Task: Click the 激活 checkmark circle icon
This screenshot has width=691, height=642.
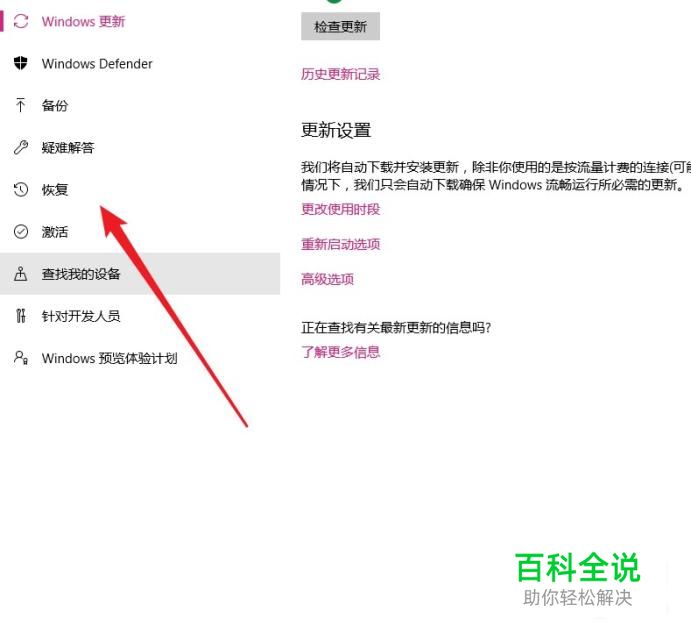Action: 21,231
